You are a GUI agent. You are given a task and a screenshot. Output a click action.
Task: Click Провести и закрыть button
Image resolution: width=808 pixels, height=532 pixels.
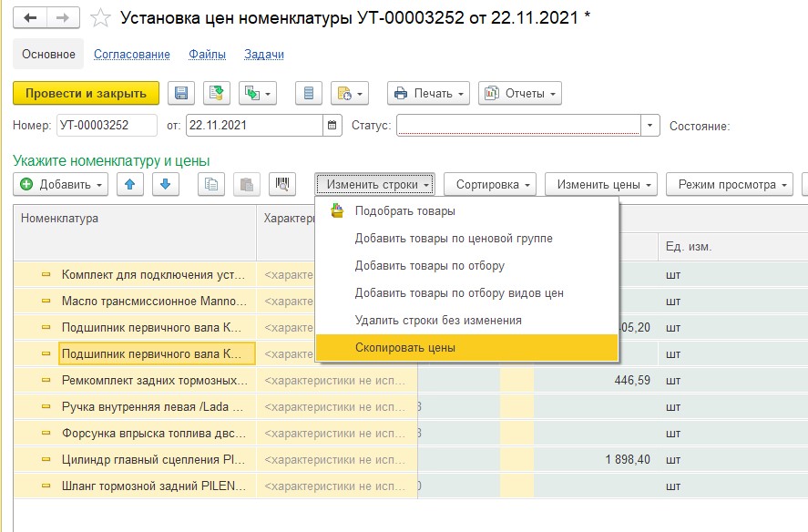pos(86,93)
